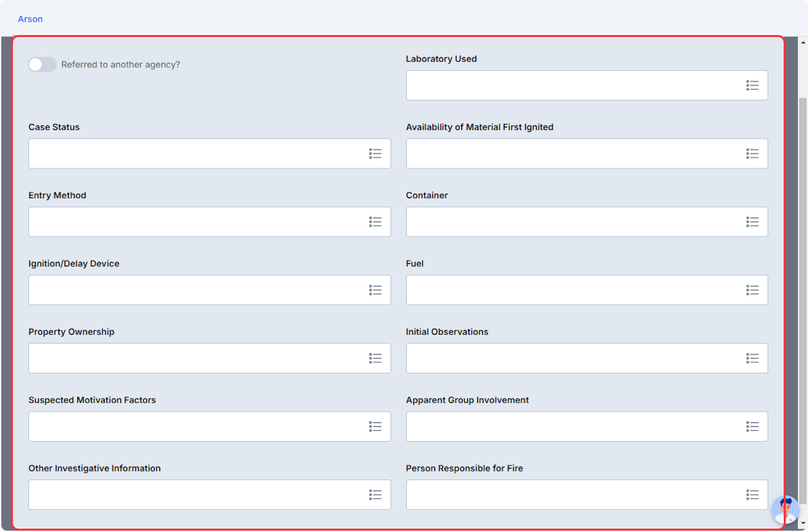Click the Container dropdown box

click(586, 222)
